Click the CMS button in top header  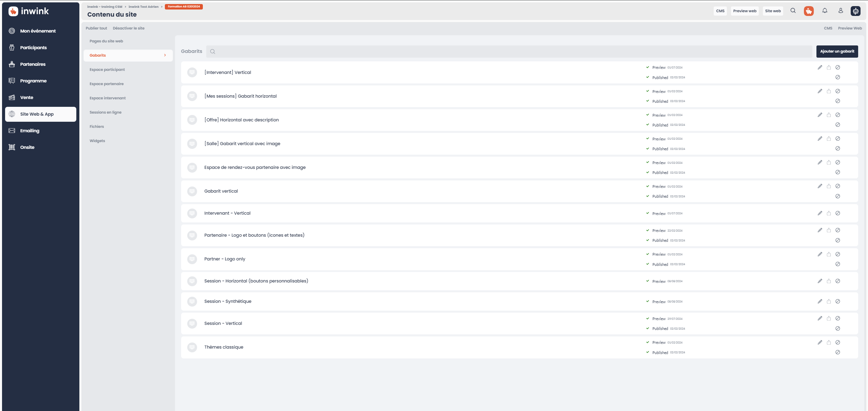pos(720,11)
